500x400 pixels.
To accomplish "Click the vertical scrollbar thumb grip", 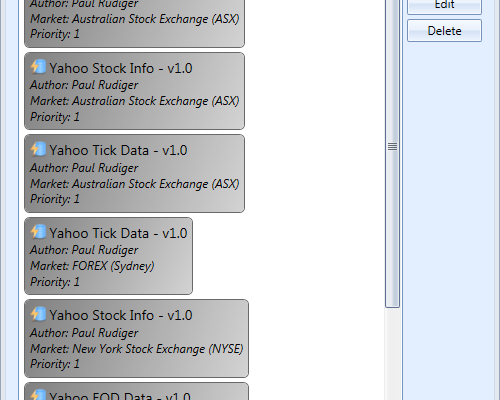I will (x=392, y=146).
